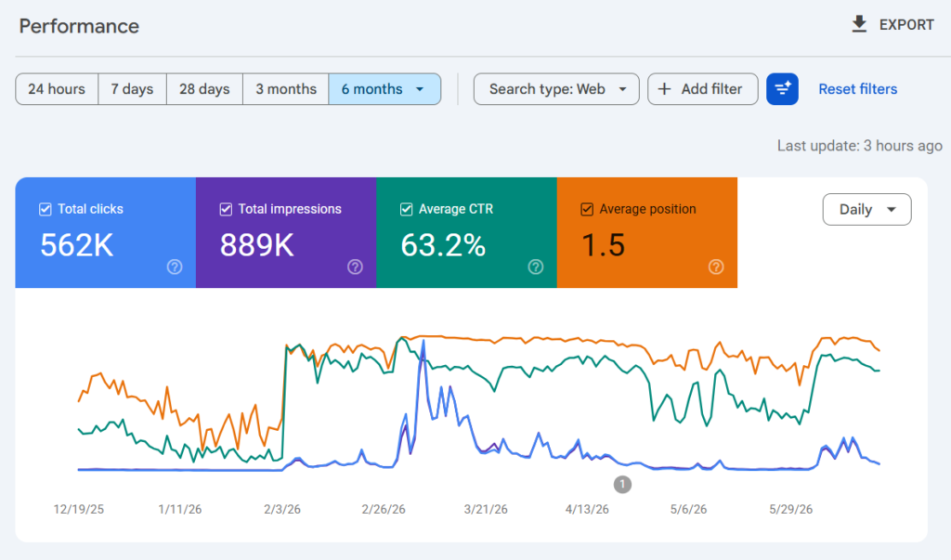Image resolution: width=951 pixels, height=560 pixels.
Task: Open the Search type: Web dropdown
Action: (x=556, y=89)
